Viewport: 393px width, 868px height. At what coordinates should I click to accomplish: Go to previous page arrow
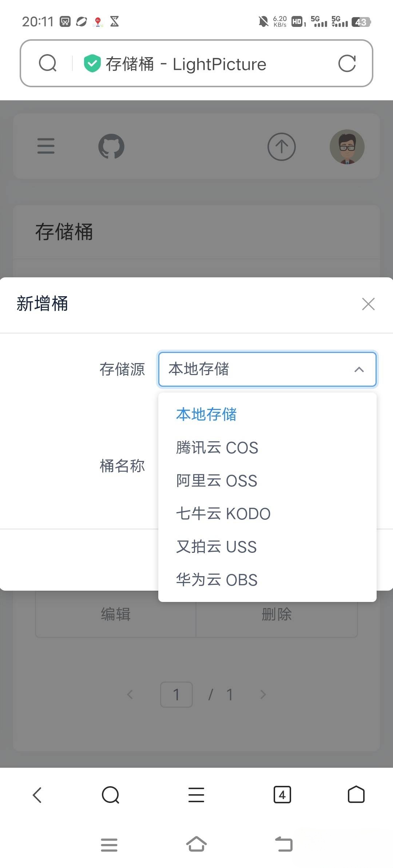pyautogui.click(x=130, y=695)
